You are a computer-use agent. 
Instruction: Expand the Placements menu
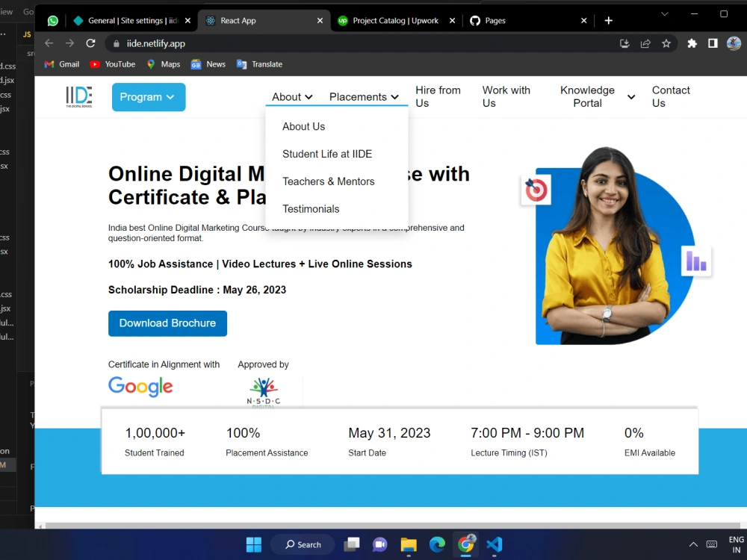[x=364, y=97]
